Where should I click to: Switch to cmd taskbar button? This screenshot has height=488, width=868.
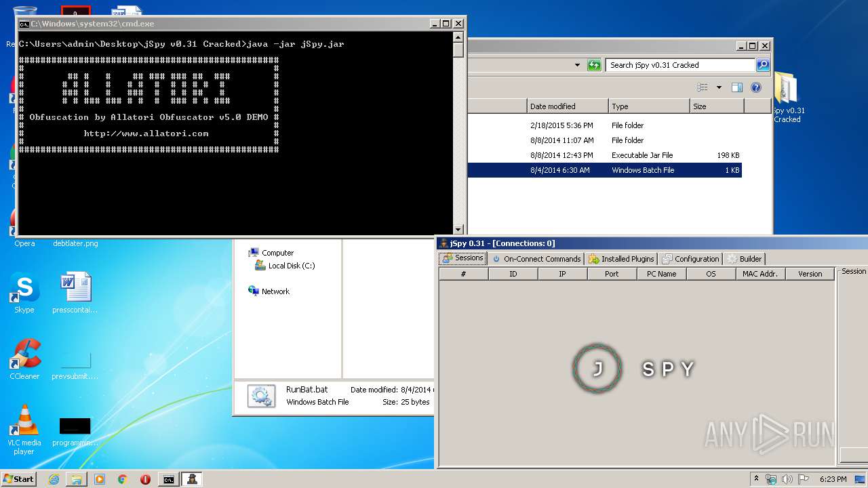[x=168, y=479]
